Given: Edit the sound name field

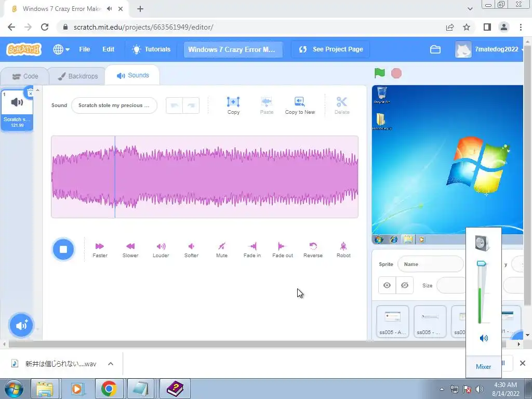Looking at the screenshot, I should coord(114,105).
